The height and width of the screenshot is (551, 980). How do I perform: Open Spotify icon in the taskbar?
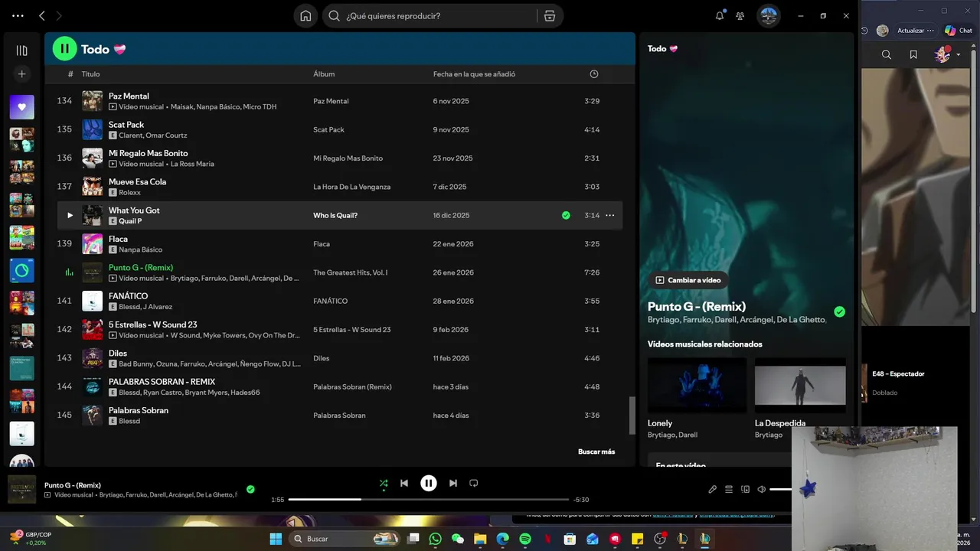coord(525,539)
